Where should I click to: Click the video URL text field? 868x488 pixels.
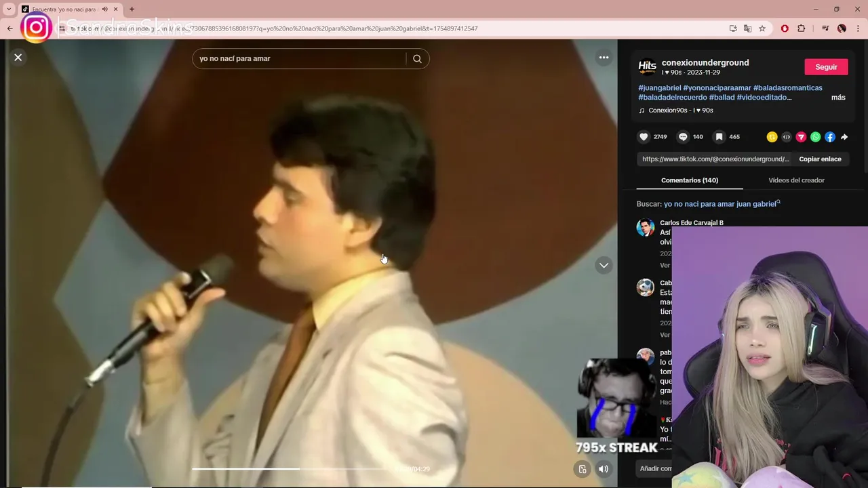[x=715, y=159]
